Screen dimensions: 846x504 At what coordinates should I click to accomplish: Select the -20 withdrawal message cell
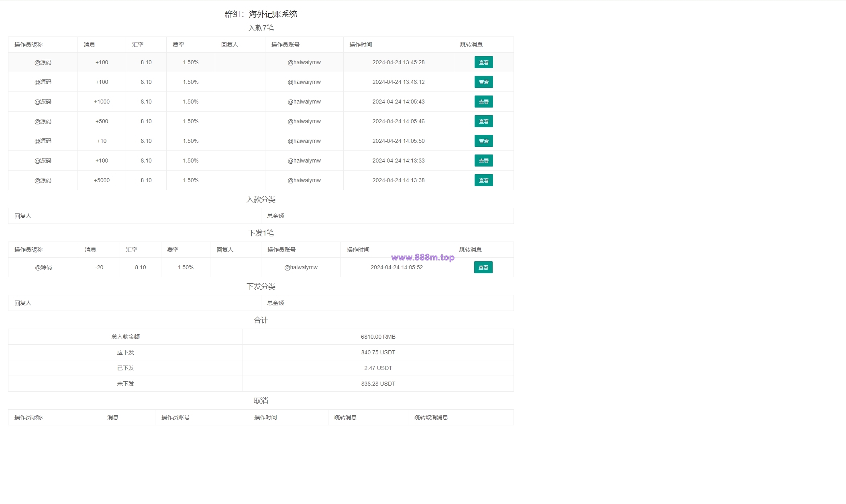point(99,267)
